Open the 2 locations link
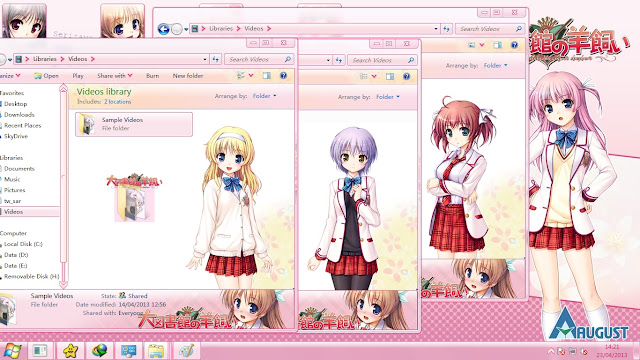The image size is (640, 360). pos(118,102)
